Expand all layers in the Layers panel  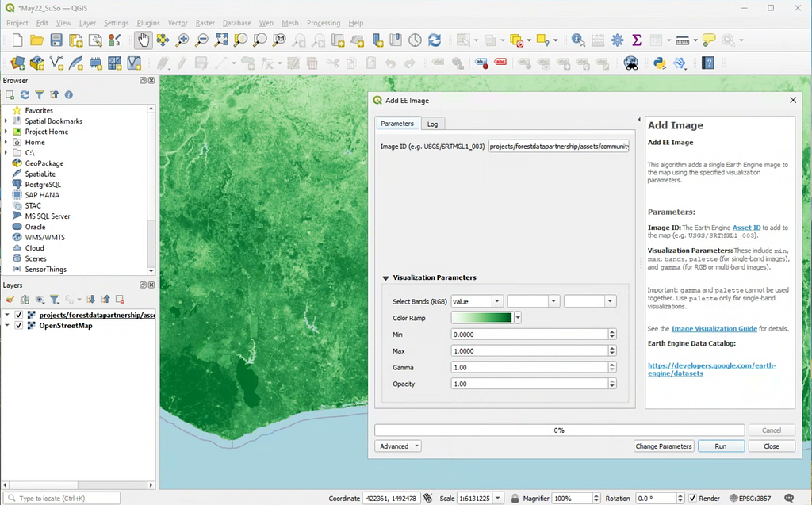pos(90,300)
